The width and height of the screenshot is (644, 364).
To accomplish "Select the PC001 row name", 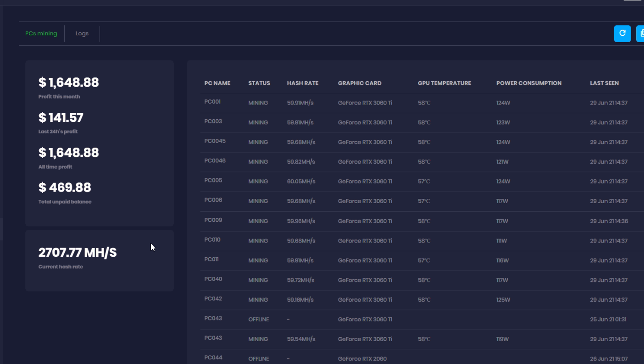I will (x=212, y=102).
